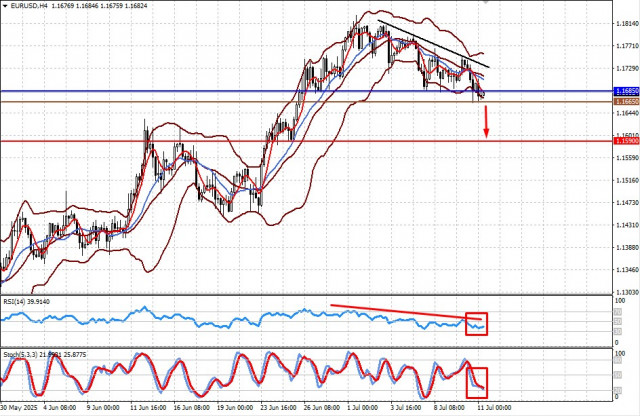640x416 pixels.
Task: Click the 11 Jul 00:00 time label
Action: pos(494,407)
